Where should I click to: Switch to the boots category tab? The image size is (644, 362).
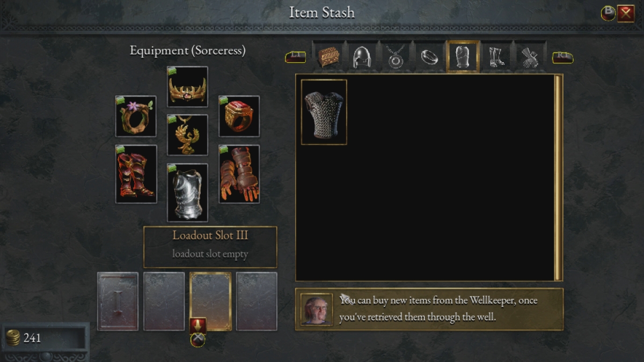496,56
